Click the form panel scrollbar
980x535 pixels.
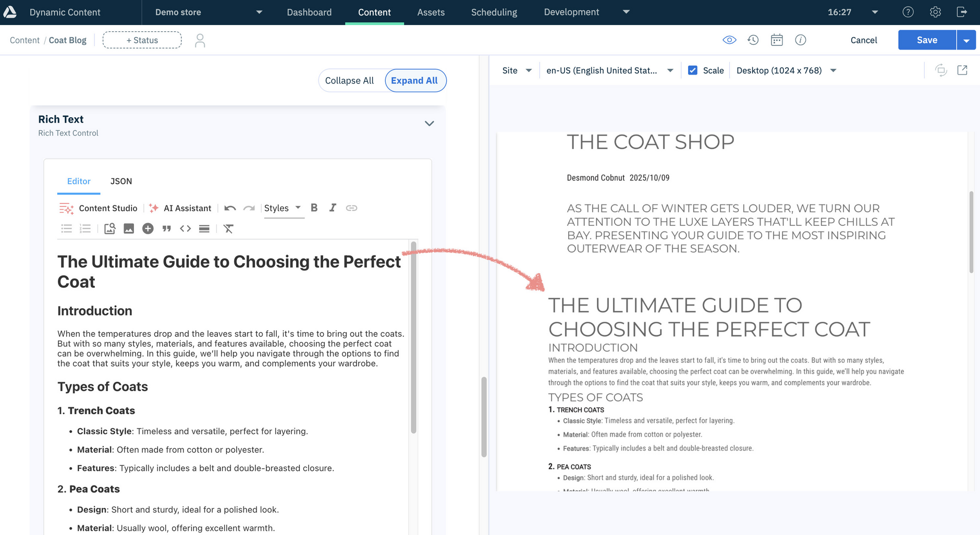484,417
